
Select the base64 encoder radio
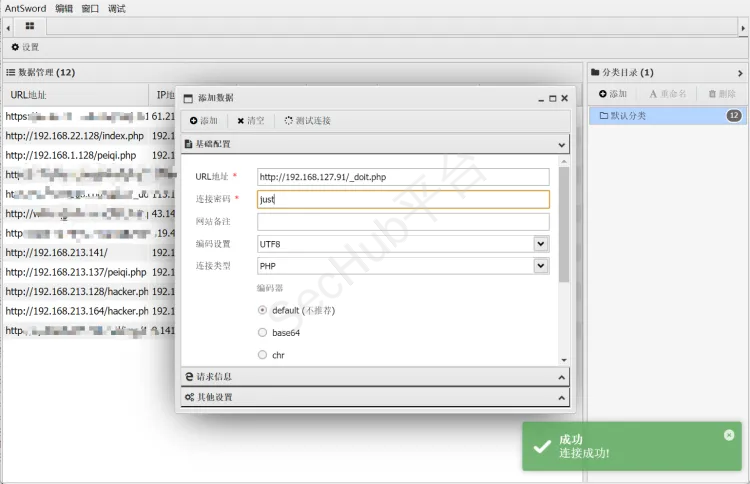click(x=262, y=332)
